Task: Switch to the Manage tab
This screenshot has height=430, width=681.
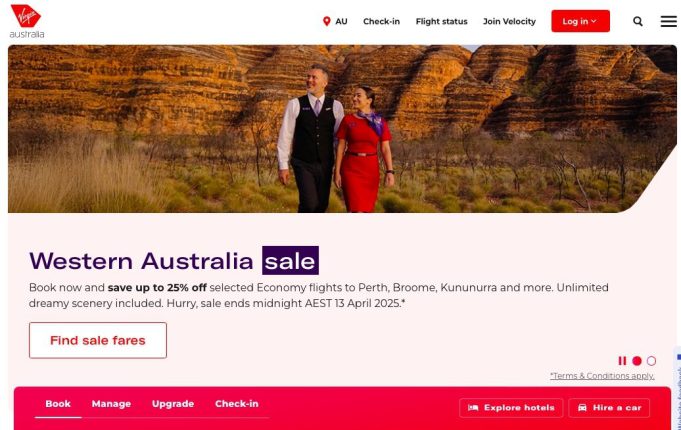Action: [x=111, y=404]
